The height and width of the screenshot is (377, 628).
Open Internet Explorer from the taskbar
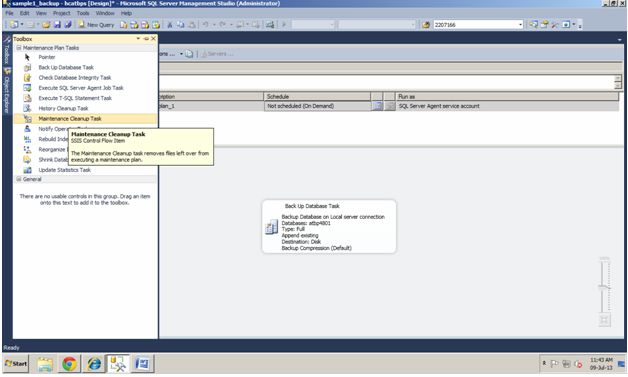pos(94,364)
